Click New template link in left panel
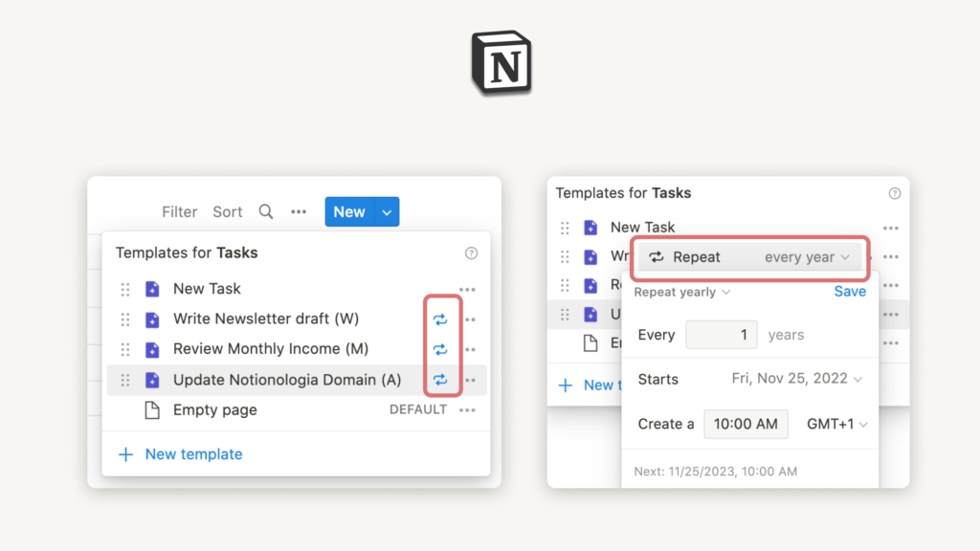 [193, 454]
